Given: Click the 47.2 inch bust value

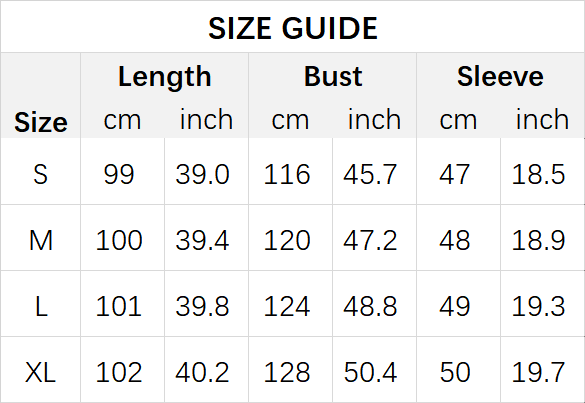Looking at the screenshot, I should [370, 240].
